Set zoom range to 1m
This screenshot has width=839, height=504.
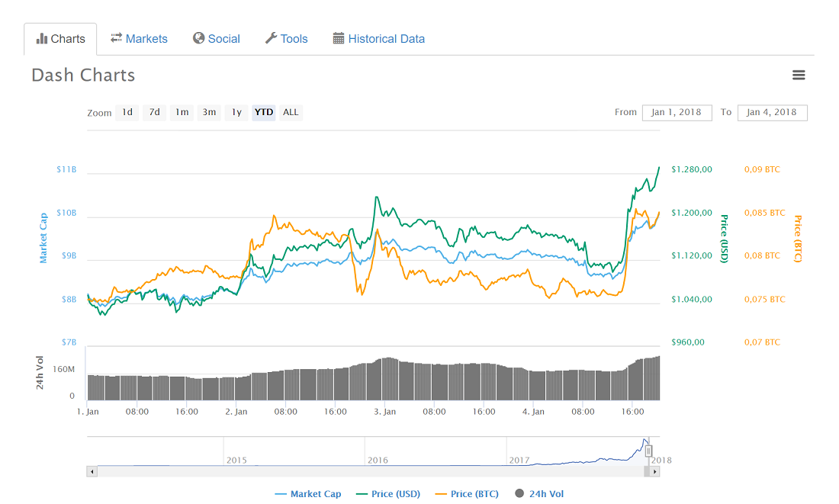tap(182, 112)
